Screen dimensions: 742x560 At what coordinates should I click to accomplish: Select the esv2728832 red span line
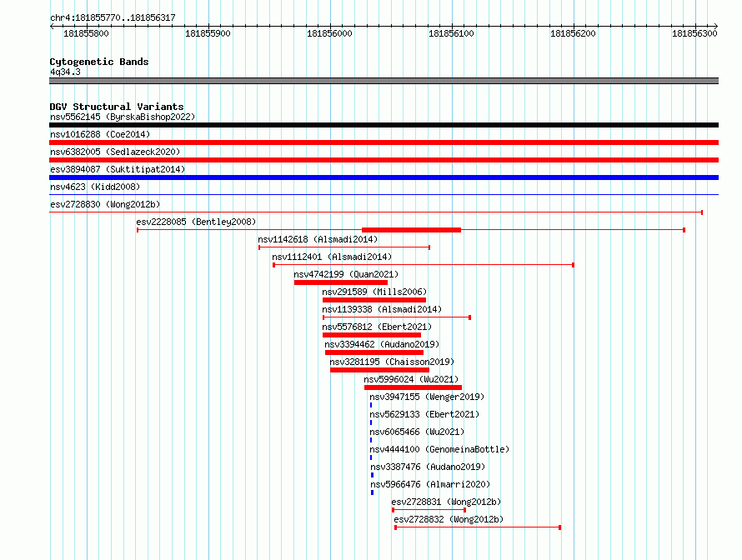478,527
